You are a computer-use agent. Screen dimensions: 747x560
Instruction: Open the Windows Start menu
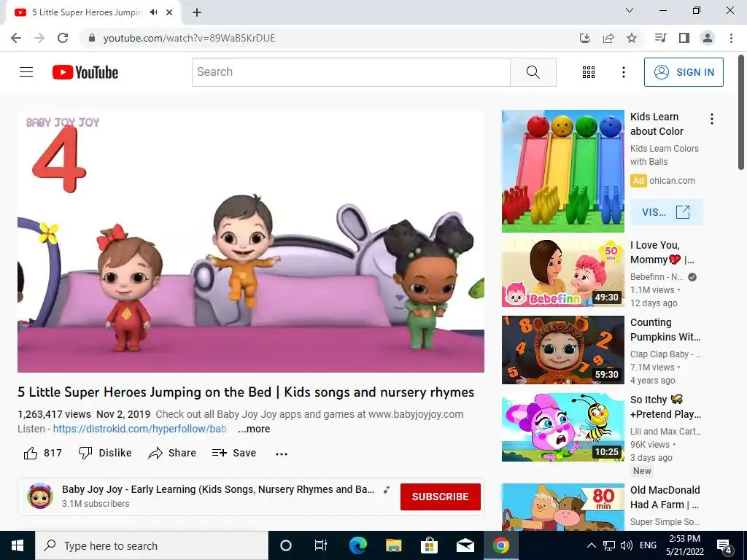coord(18,545)
